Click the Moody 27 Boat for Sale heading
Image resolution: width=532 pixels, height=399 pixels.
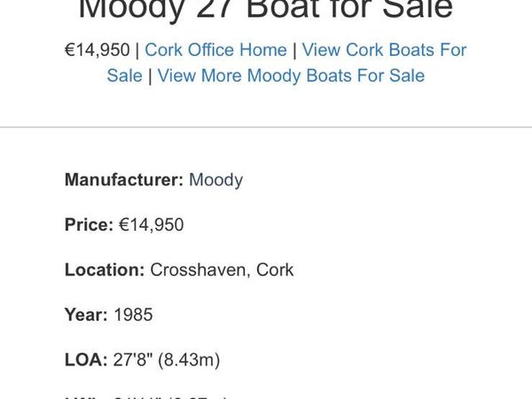click(266, 9)
